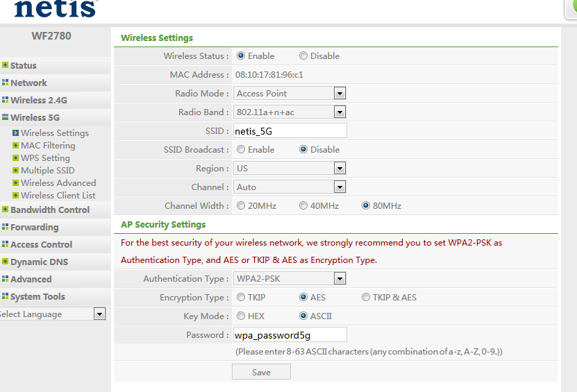Select 40MHz channel width
Viewport: 577px width, 392px height.
click(x=303, y=205)
